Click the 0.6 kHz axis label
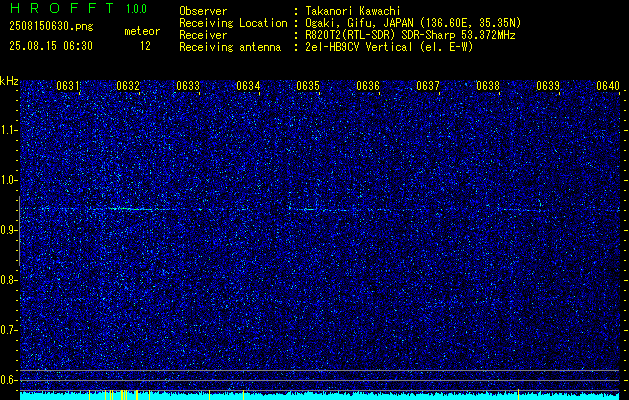629x400 pixels. pos(9,380)
